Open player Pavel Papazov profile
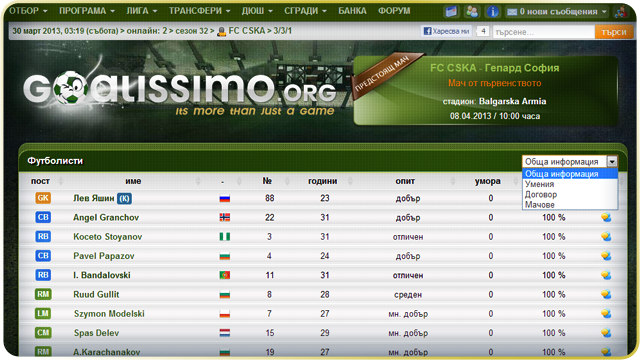The image size is (640, 360). pyautogui.click(x=104, y=256)
